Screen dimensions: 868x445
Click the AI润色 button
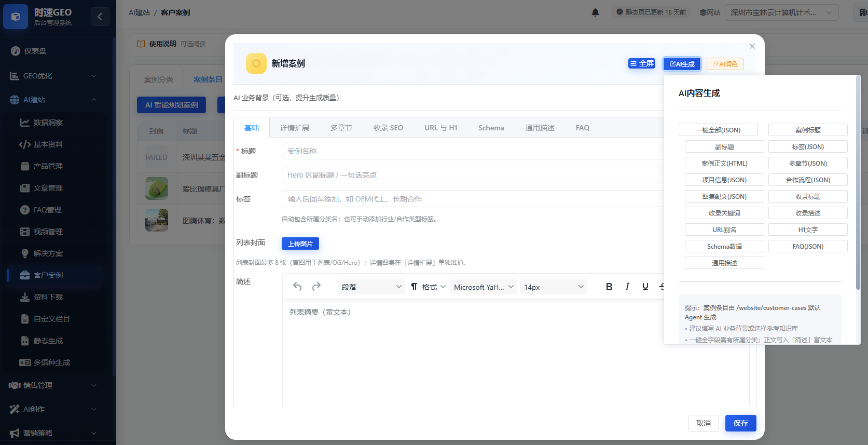tap(725, 64)
